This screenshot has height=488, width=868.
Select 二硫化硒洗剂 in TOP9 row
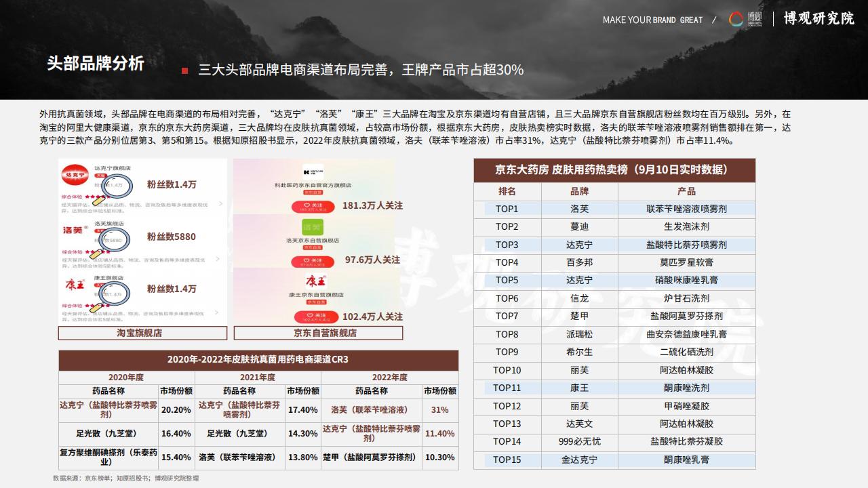pyautogui.click(x=686, y=352)
